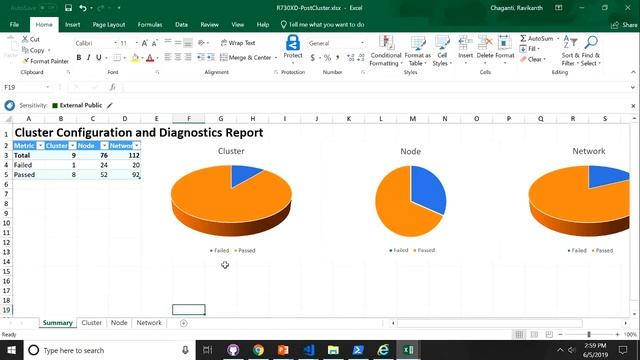Select the Cluster pie chart
The width and height of the screenshot is (640, 360).
point(231,200)
